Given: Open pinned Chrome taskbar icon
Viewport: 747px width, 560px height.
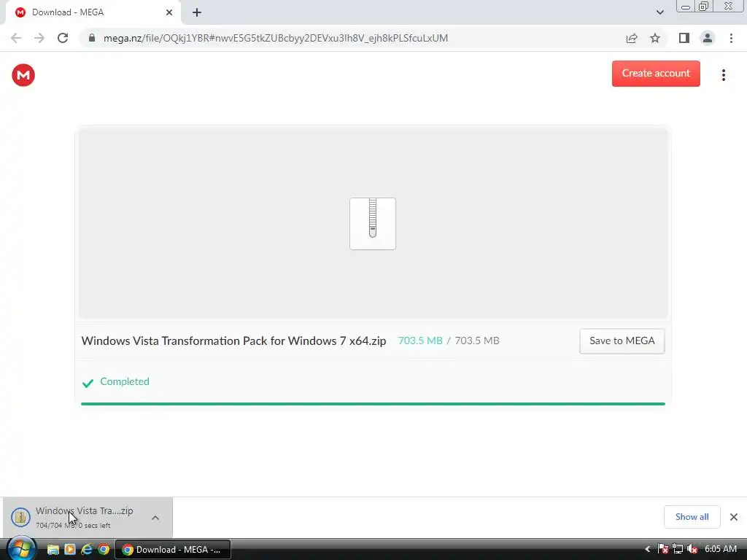Looking at the screenshot, I should click(x=104, y=550).
